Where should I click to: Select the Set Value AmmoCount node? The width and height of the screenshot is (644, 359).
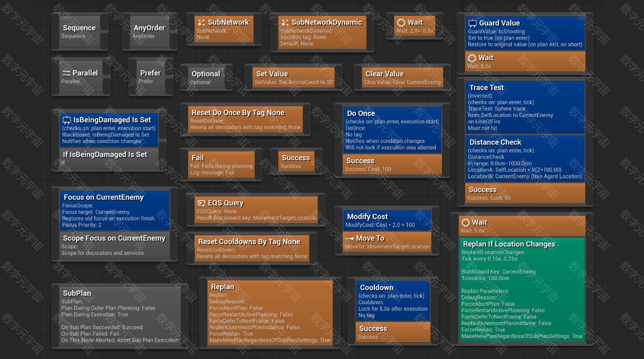(x=293, y=77)
